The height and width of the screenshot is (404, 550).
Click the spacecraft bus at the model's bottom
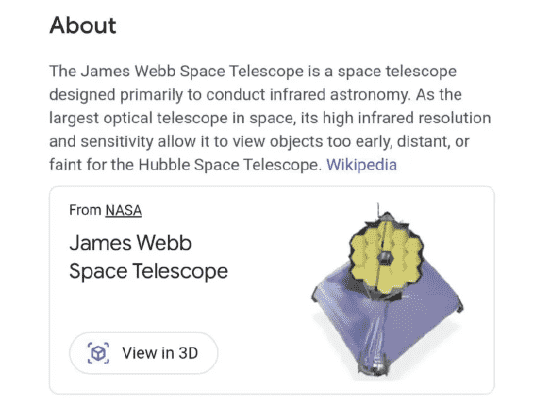coord(374,368)
